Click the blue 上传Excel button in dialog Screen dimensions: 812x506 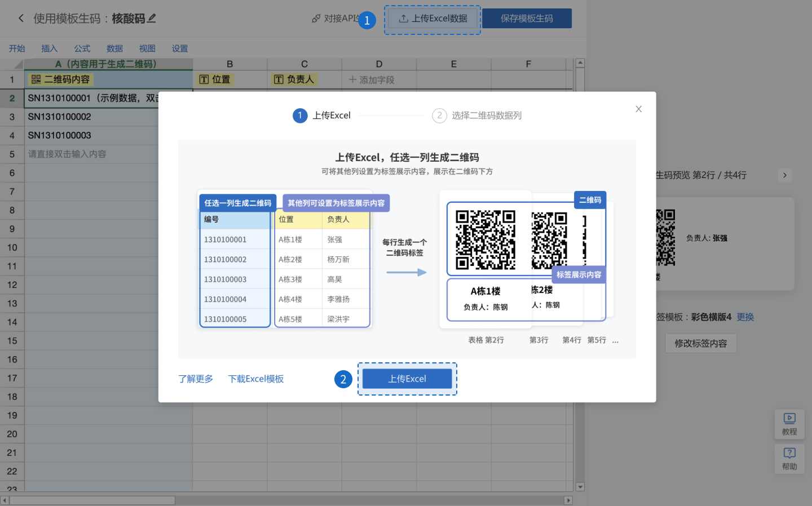[x=407, y=379]
